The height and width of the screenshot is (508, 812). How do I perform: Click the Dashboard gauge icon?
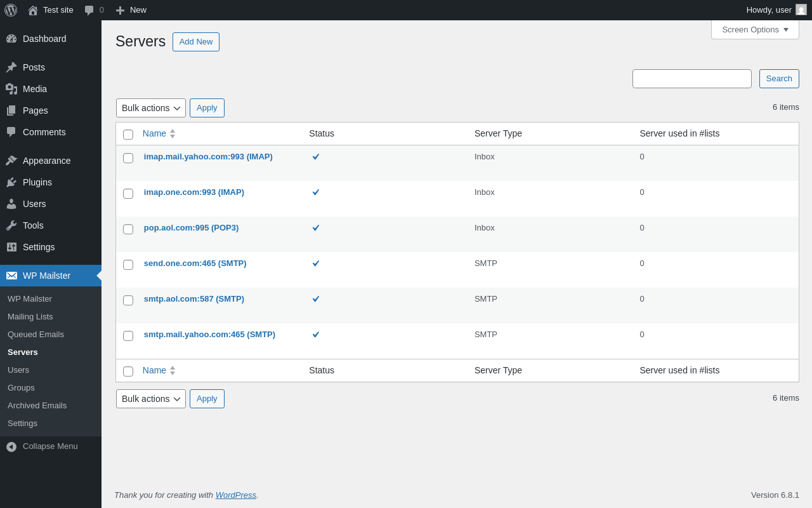point(11,39)
